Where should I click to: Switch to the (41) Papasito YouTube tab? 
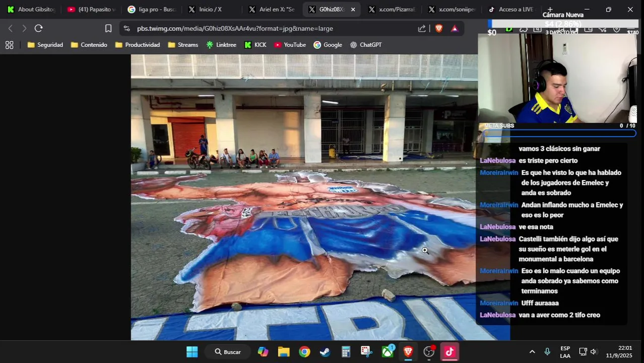(92, 9)
